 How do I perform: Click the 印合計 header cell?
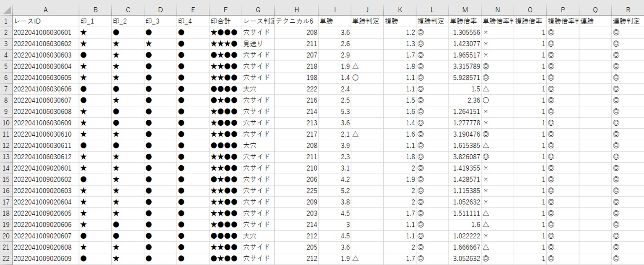point(225,21)
